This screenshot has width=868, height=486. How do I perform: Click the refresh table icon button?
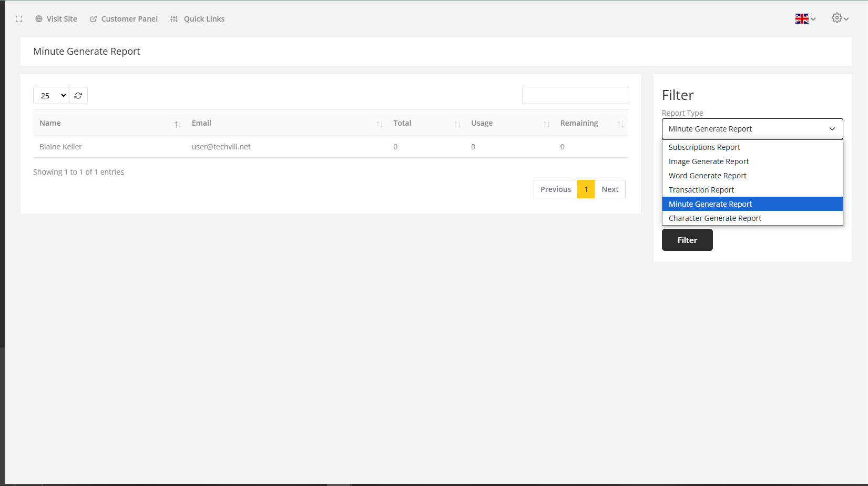[78, 96]
